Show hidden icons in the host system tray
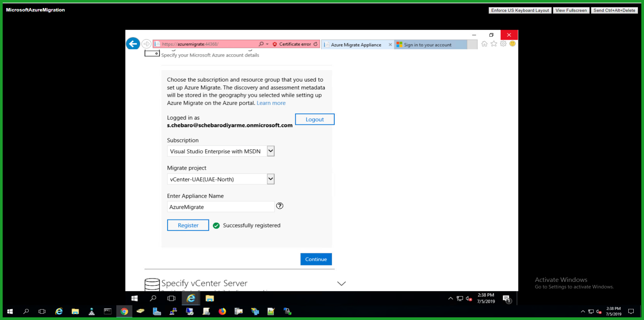Viewport: 644px width, 320px height. coord(583,312)
